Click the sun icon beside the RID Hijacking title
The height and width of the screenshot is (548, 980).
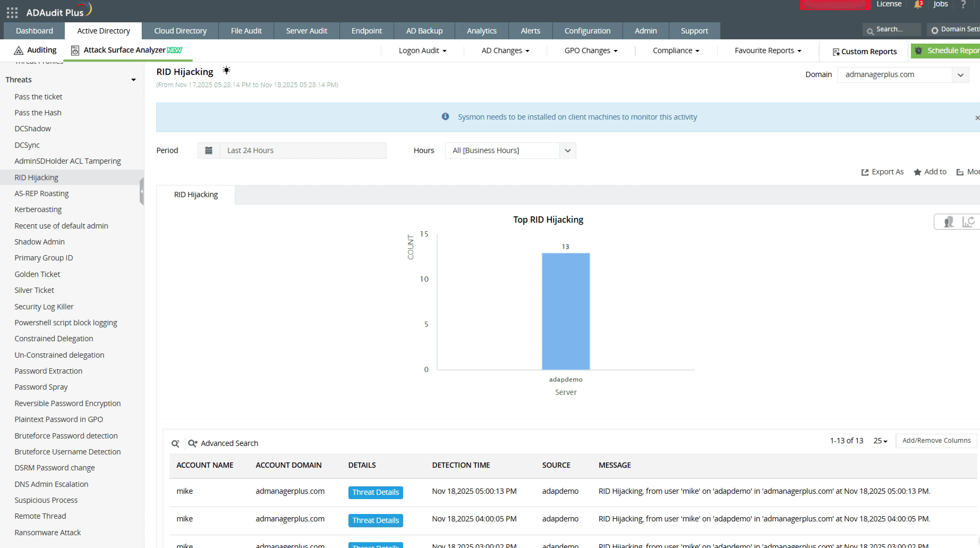226,70
